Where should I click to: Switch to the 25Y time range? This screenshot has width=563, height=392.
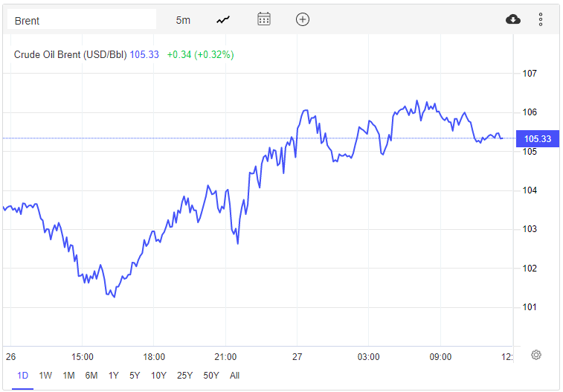[x=184, y=376]
